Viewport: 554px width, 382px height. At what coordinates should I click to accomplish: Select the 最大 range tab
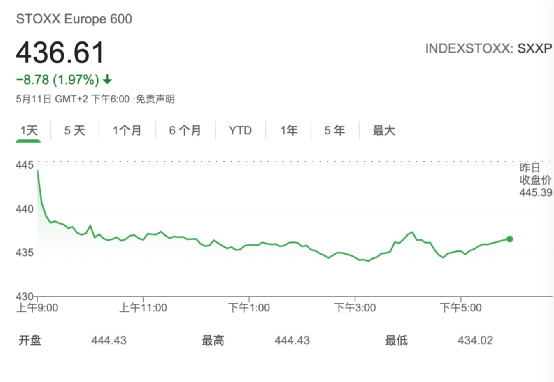click(384, 131)
